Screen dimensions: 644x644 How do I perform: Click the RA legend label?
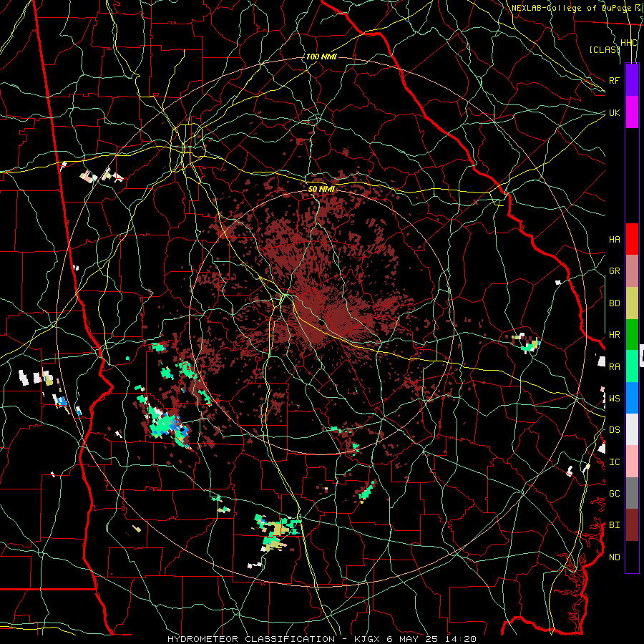pos(614,367)
